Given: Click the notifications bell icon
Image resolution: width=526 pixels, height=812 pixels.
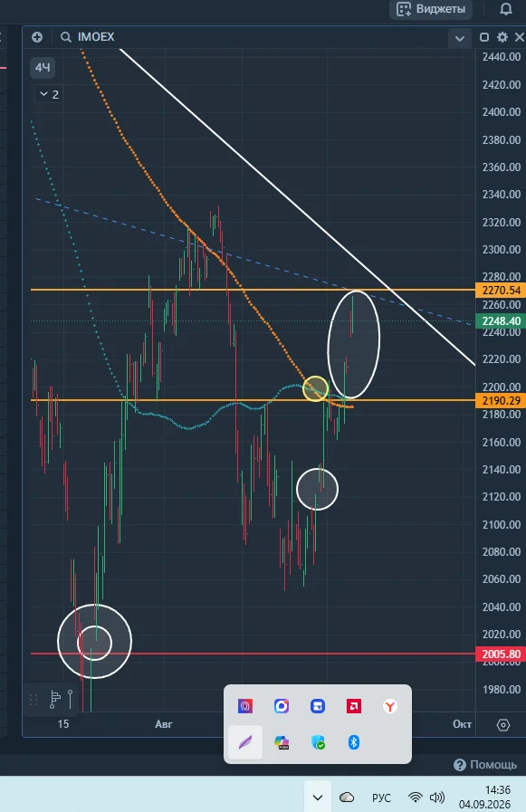Looking at the screenshot, I should (506, 9).
